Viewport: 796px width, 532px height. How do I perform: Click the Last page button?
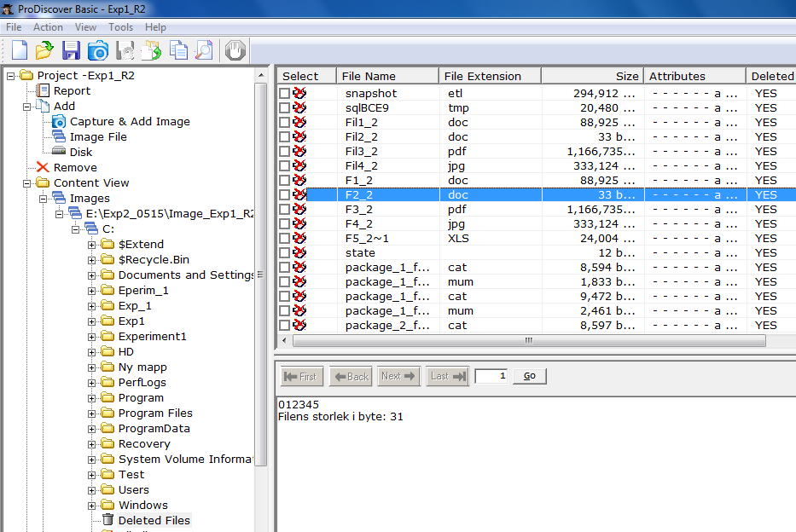447,376
